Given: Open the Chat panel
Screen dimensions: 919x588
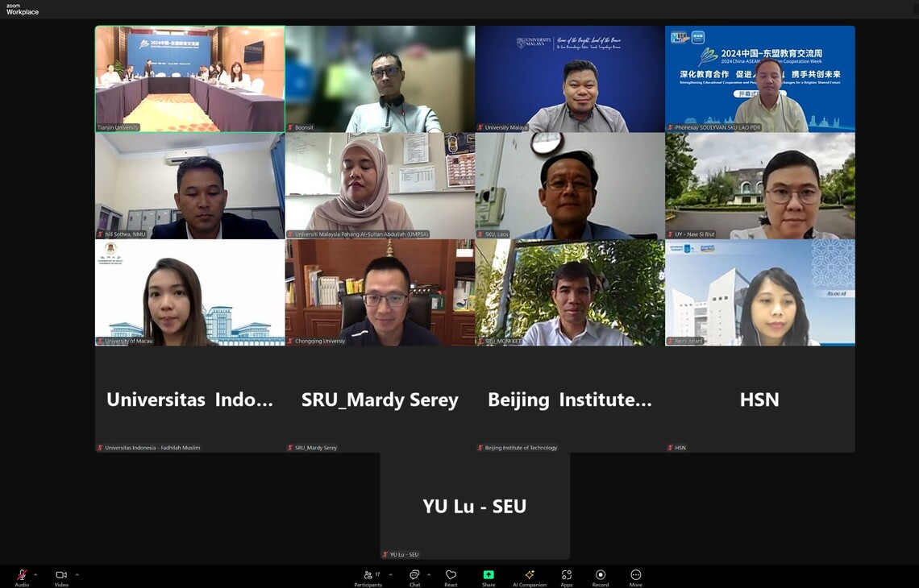Looking at the screenshot, I should coord(414,576).
